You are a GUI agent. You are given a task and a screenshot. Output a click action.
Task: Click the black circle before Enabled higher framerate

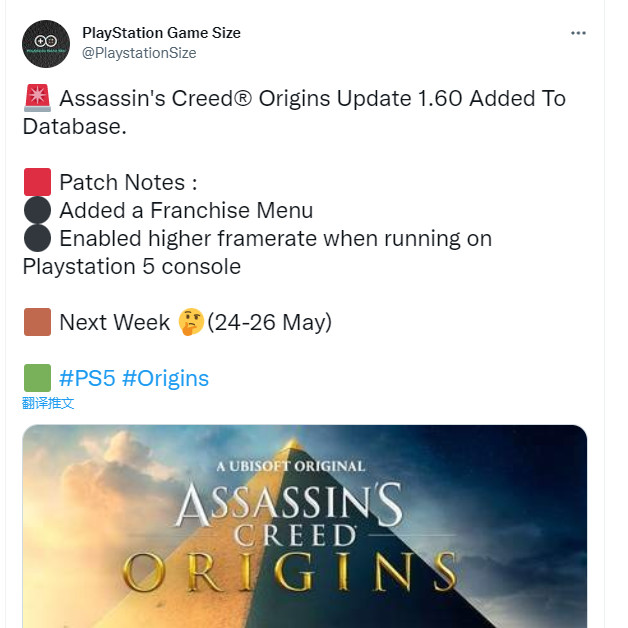pos(37,239)
